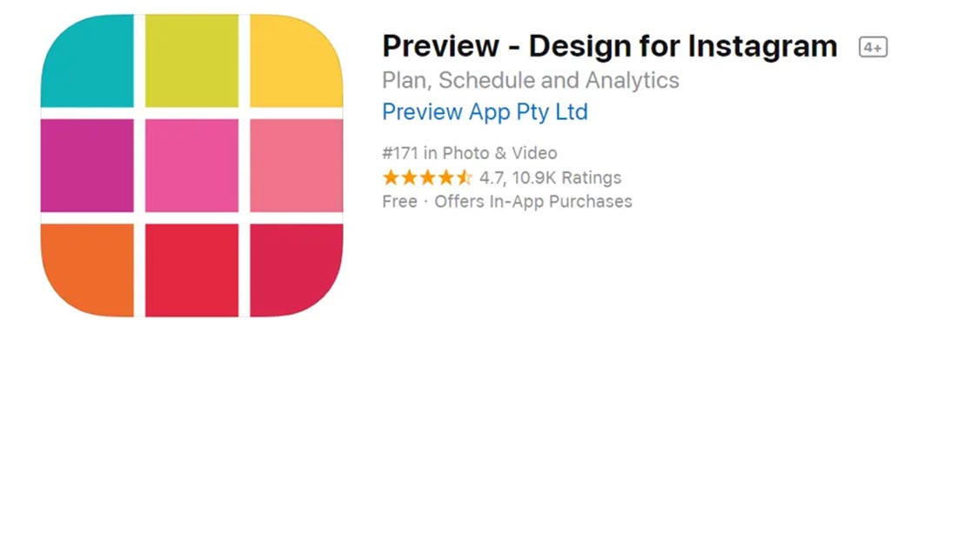The width and height of the screenshot is (957, 560).
Task: Click the center pink square of the app icon
Action: pyautogui.click(x=191, y=165)
